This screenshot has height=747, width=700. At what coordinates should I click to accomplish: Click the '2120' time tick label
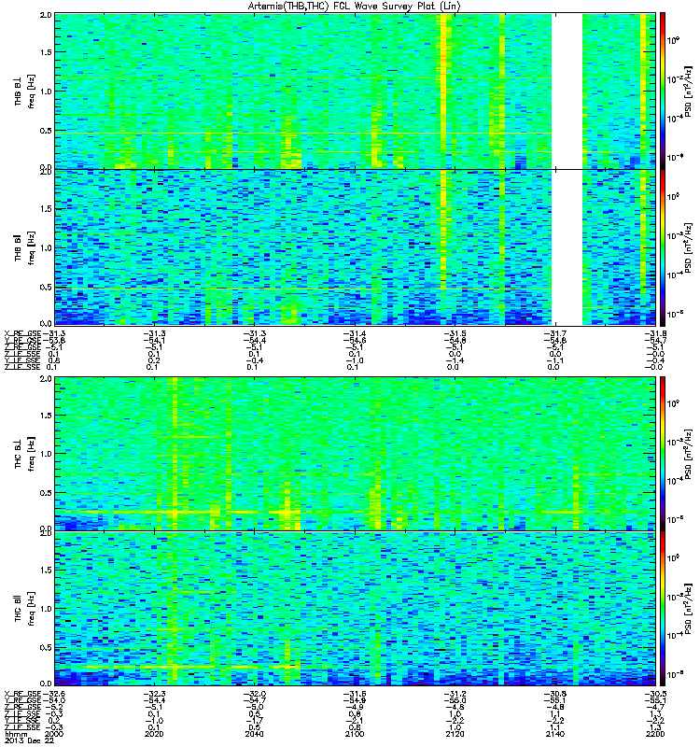455,734
